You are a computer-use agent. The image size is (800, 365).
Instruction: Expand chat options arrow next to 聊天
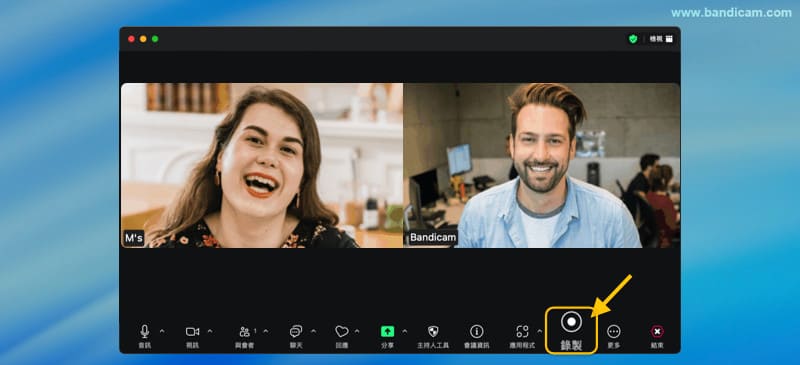coord(313,331)
